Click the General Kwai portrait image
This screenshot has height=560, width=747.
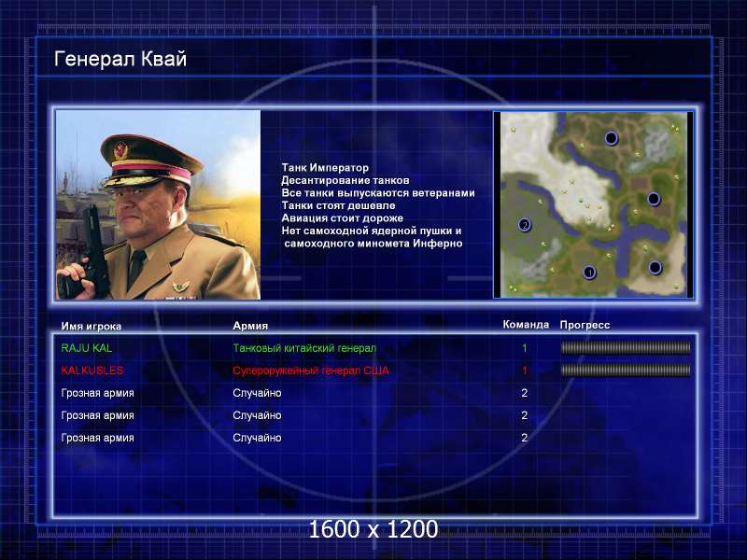point(158,204)
